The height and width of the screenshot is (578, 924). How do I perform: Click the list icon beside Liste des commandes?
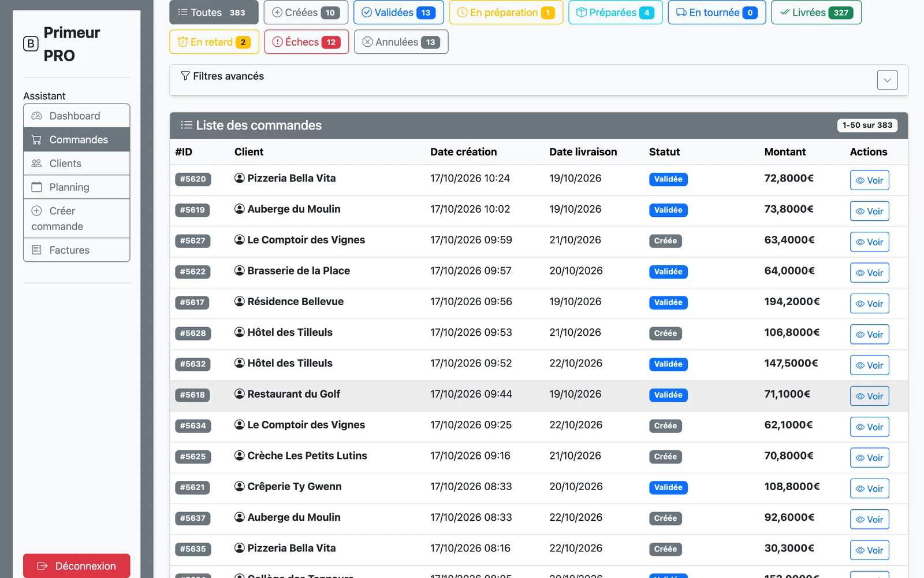186,125
